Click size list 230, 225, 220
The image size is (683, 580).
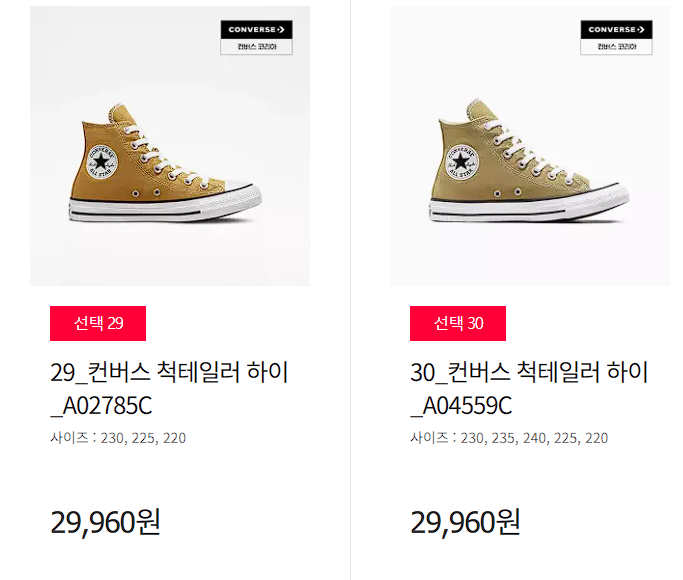143,438
